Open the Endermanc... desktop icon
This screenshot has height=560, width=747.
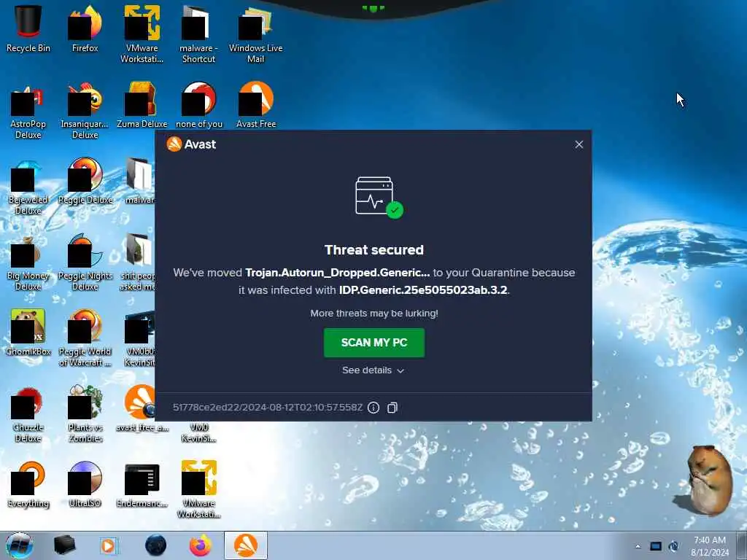pyautogui.click(x=142, y=484)
